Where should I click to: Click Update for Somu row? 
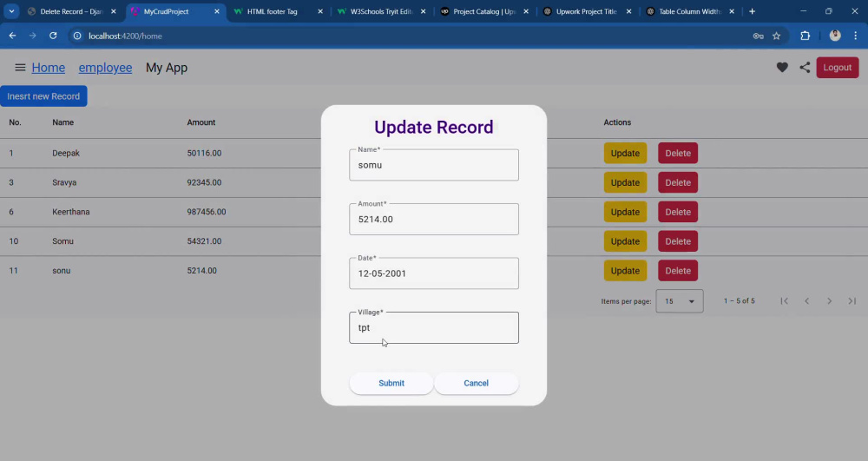(625, 241)
